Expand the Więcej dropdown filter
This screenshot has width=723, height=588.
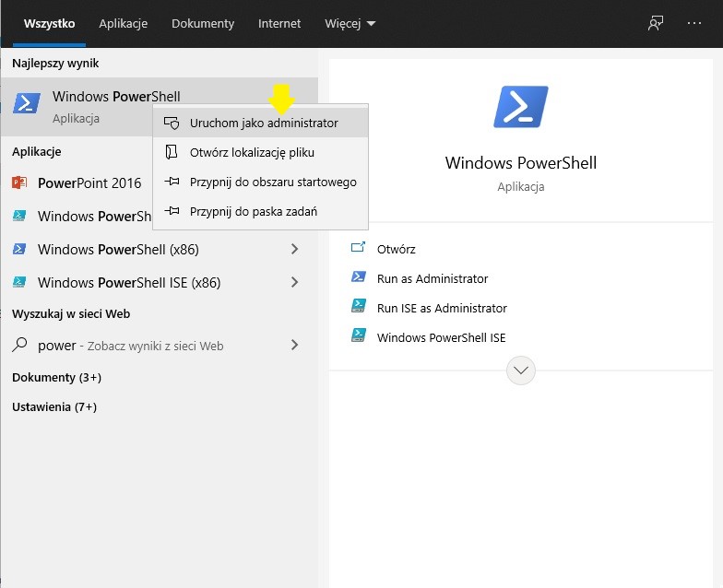pos(350,23)
